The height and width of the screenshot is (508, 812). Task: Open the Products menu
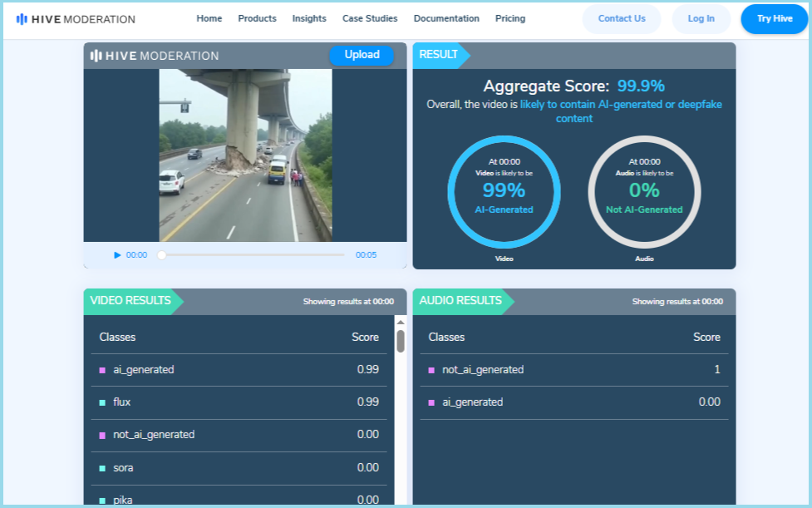click(x=258, y=18)
